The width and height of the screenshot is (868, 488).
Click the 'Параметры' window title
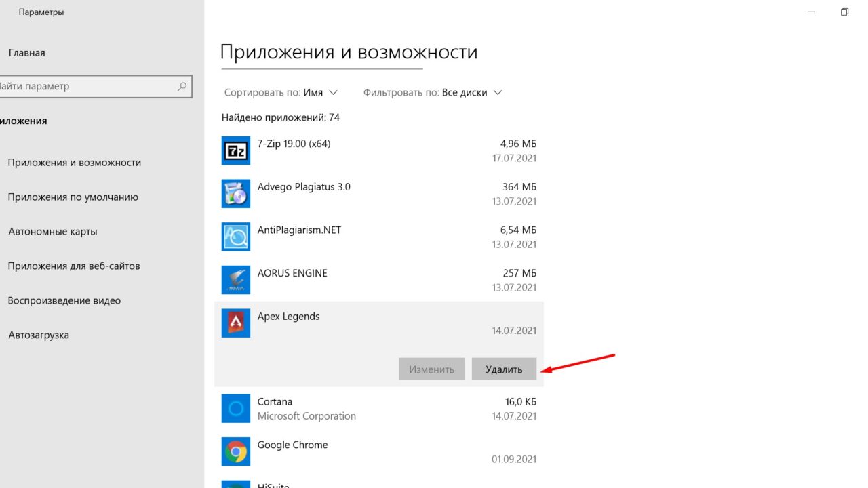(41, 12)
